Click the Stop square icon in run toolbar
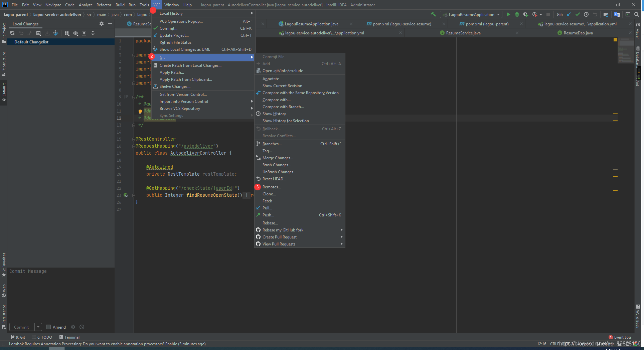Screen dimensions: 644x350 click(x=548, y=14)
